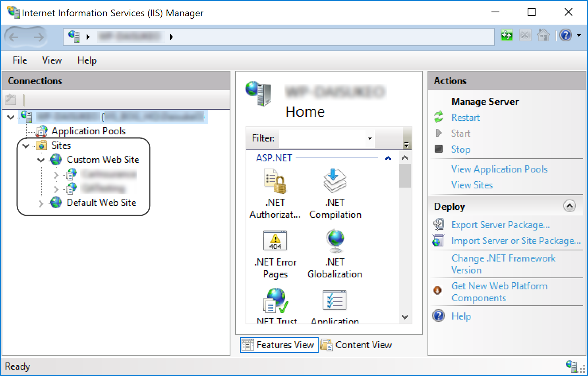This screenshot has height=376, width=588.
Task: Open the File menu
Action: [x=20, y=60]
